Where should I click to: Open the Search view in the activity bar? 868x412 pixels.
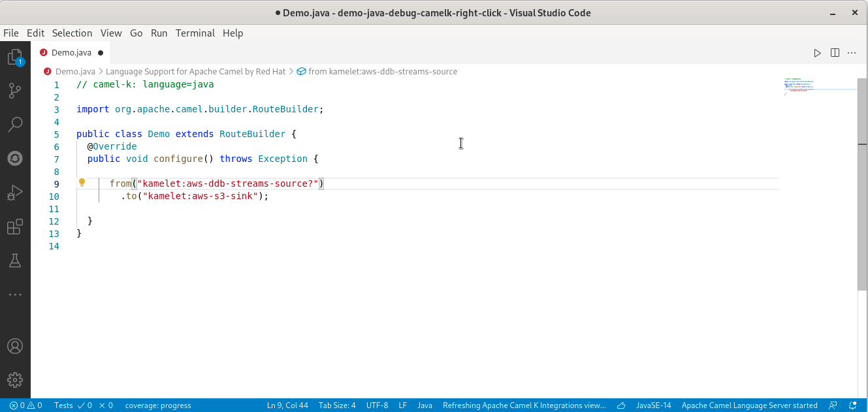16,124
